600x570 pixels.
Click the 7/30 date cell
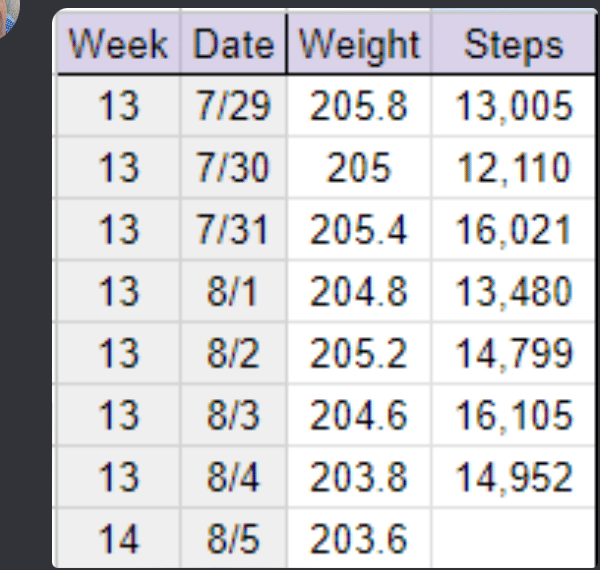click(233, 168)
